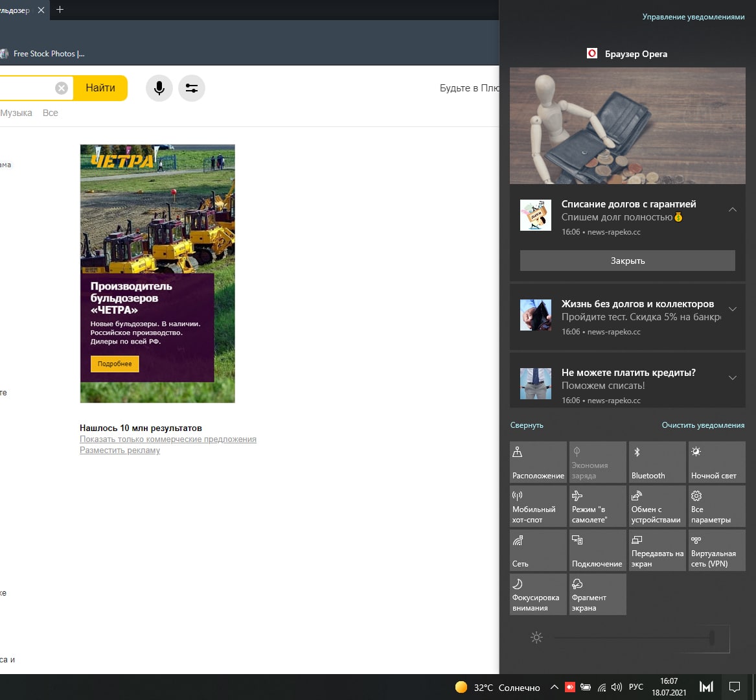Open the wallet notification large image
This screenshot has width=756, height=700.
tap(628, 126)
